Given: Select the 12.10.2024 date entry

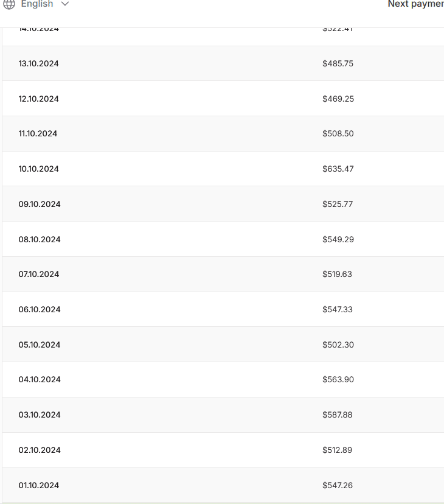Looking at the screenshot, I should (39, 99).
